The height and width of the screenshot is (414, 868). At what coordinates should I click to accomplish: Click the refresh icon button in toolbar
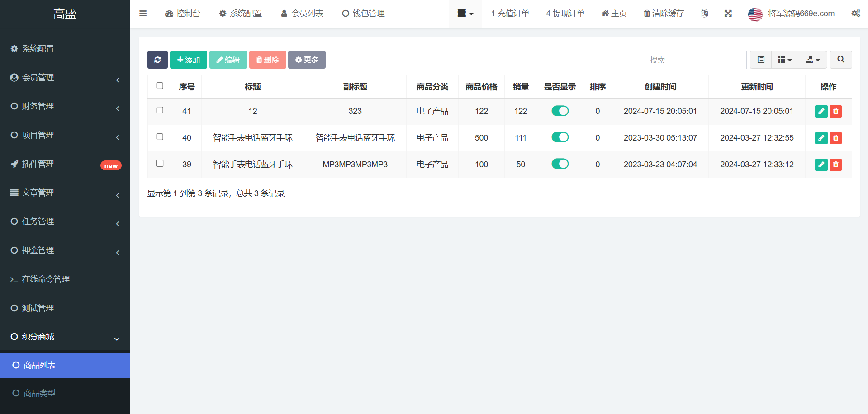pos(157,60)
